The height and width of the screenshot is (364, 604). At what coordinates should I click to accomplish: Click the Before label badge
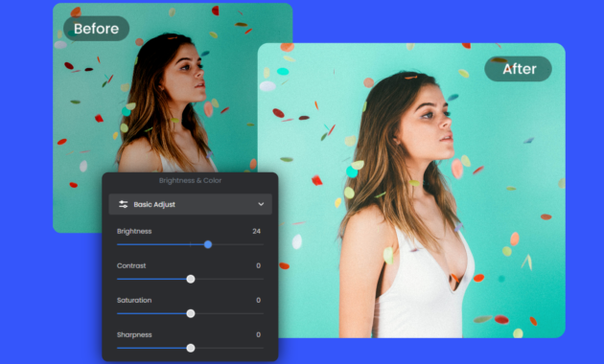click(x=96, y=29)
